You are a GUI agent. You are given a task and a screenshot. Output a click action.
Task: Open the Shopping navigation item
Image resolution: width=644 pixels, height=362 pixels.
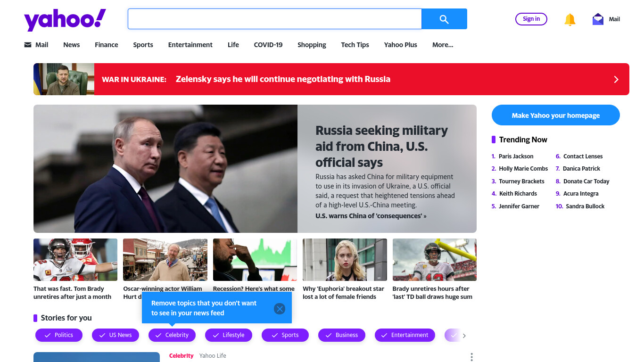click(312, 45)
